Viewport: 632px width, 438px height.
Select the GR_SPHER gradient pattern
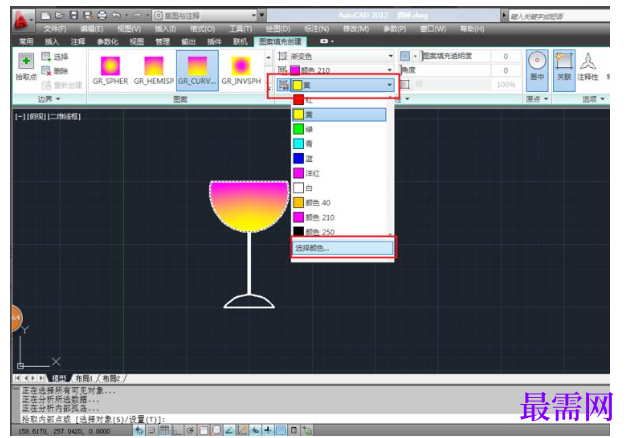[x=110, y=70]
